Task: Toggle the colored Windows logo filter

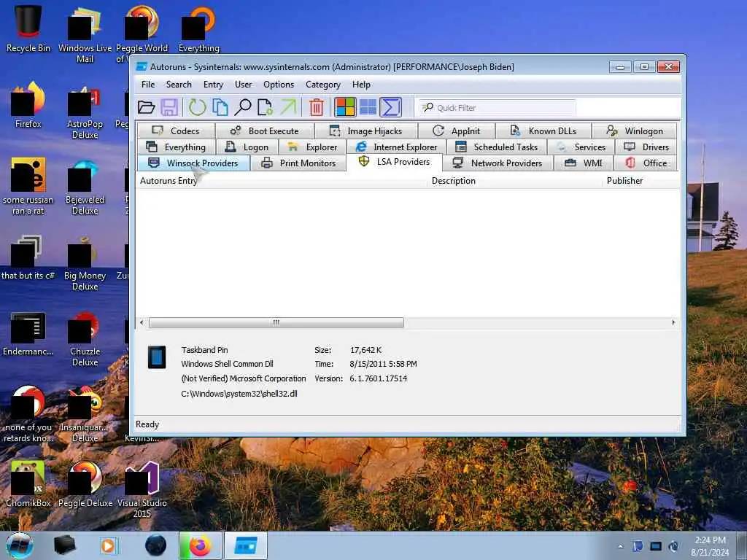Action: pos(345,107)
